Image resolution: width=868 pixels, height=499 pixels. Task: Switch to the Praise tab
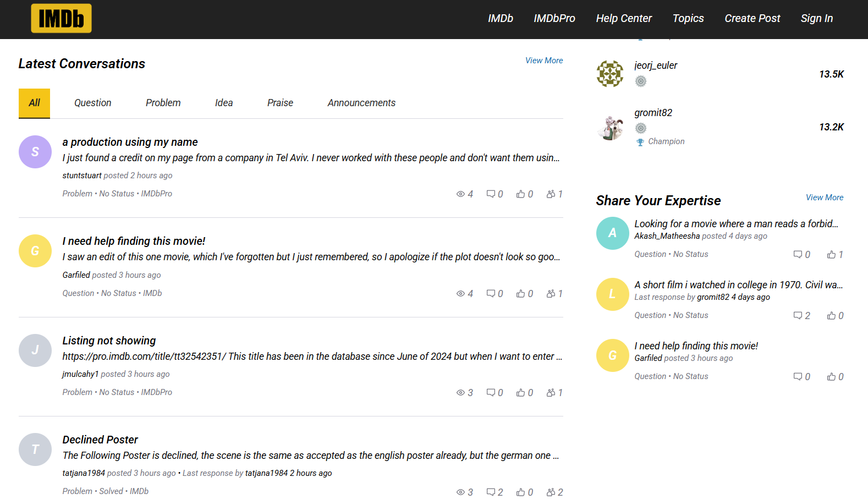pos(280,103)
